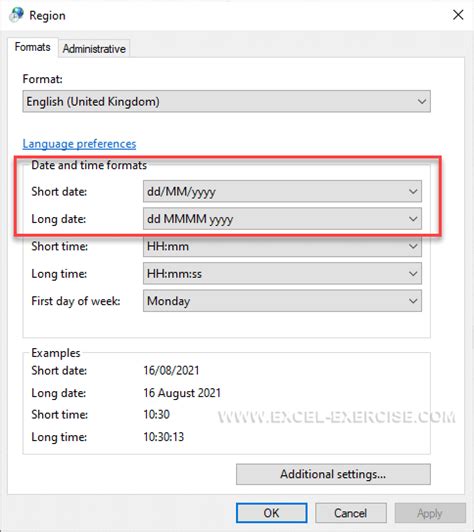Click the Examples group label

click(56, 353)
